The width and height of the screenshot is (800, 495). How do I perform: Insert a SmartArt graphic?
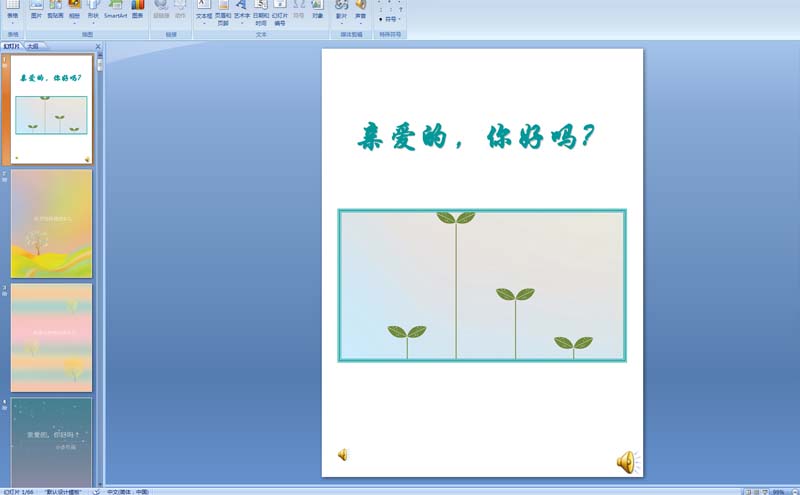pos(115,9)
